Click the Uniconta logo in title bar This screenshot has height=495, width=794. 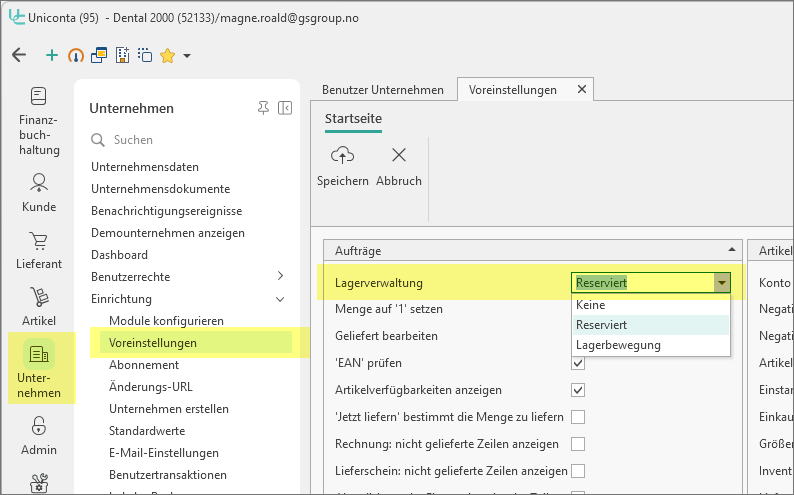tap(16, 17)
